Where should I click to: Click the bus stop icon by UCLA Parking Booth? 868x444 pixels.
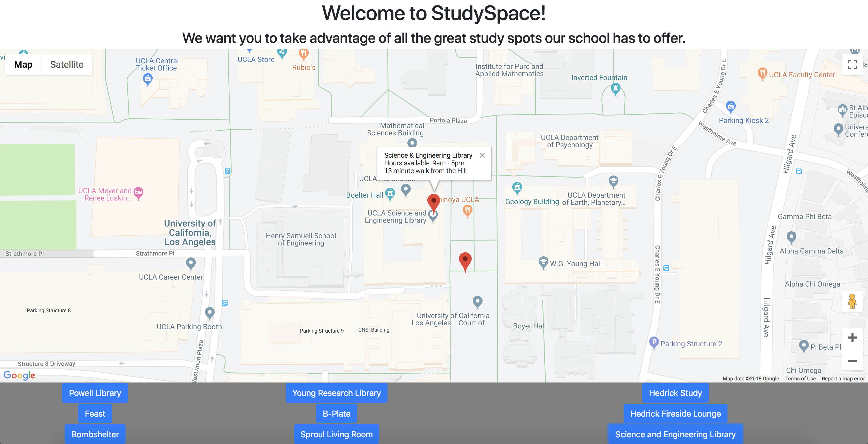(225, 303)
